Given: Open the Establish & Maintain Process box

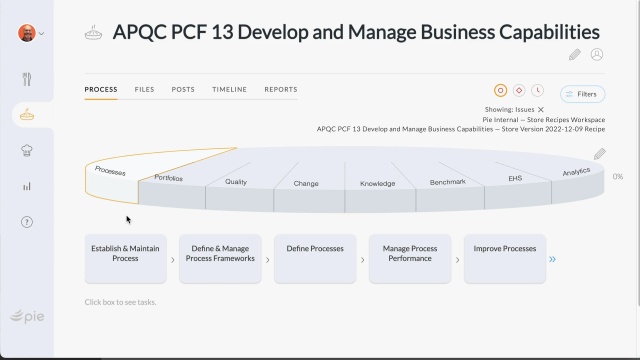Looking at the screenshot, I should coord(125,258).
